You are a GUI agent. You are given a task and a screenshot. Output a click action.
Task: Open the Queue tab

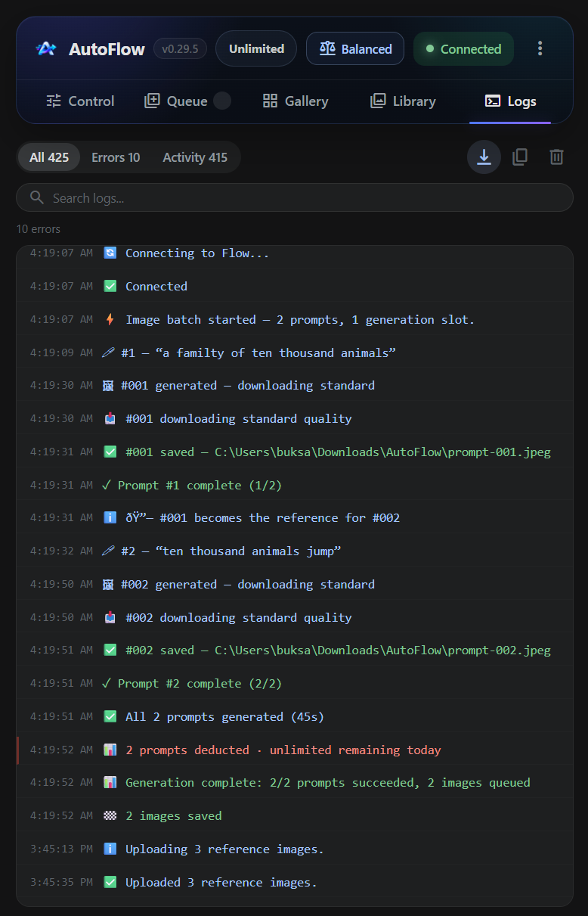(x=187, y=101)
